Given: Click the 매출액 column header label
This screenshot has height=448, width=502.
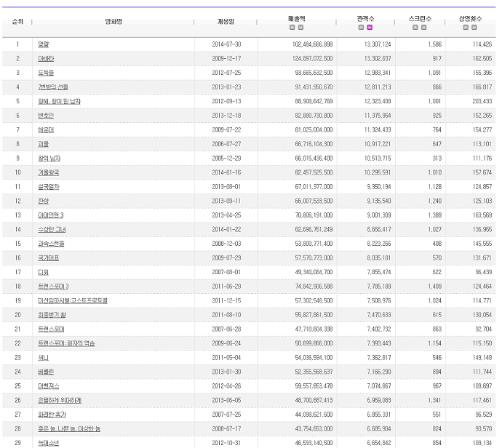Looking at the screenshot, I should [296, 19].
